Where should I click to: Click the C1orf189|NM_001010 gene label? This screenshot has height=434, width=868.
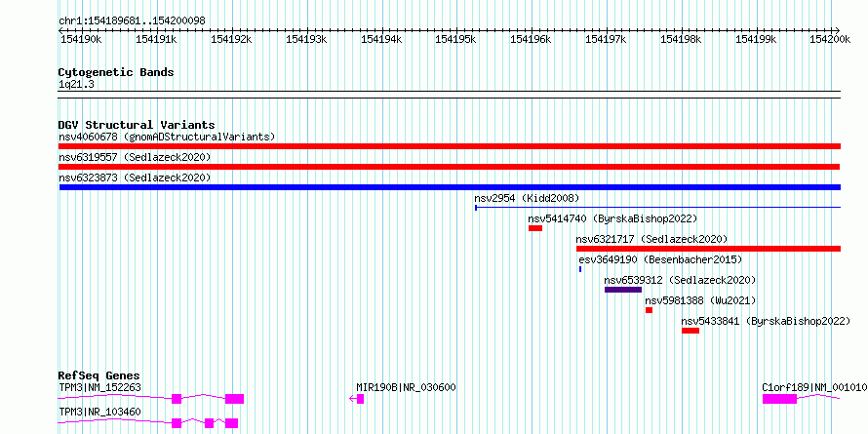[x=814, y=387]
